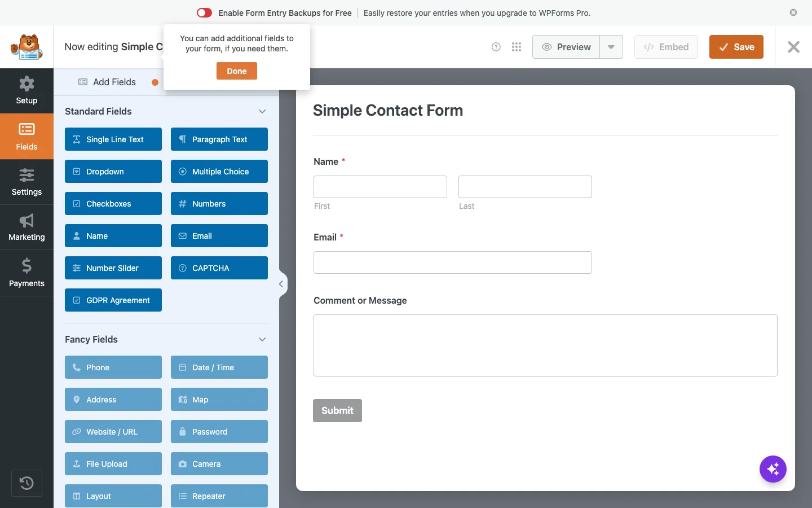
Task: Add a Checkboxes field
Action: 113,204
